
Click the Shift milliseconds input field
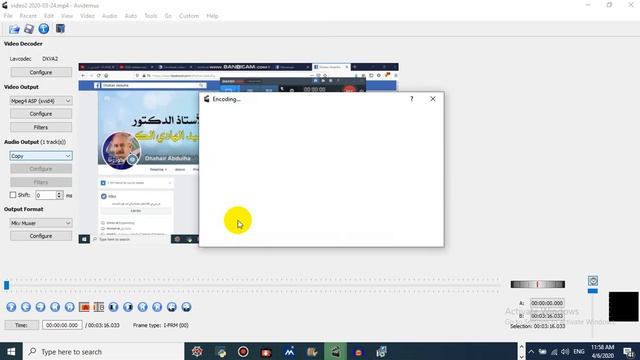(x=46, y=195)
